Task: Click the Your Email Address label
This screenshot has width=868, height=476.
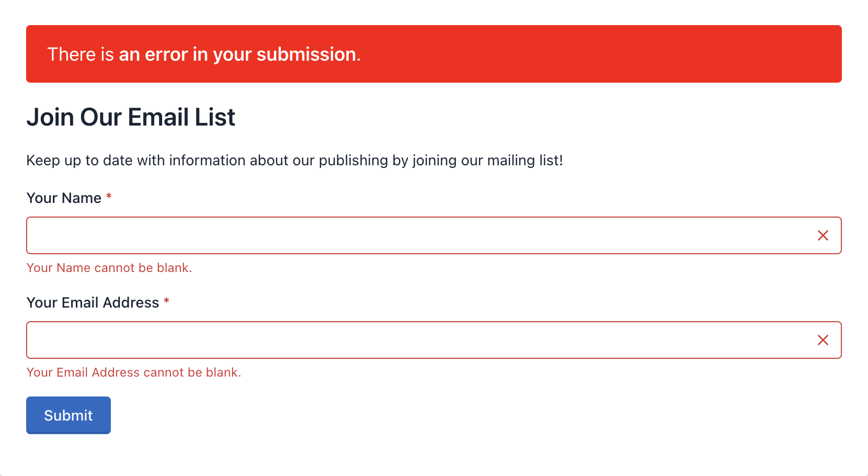Action: (92, 302)
